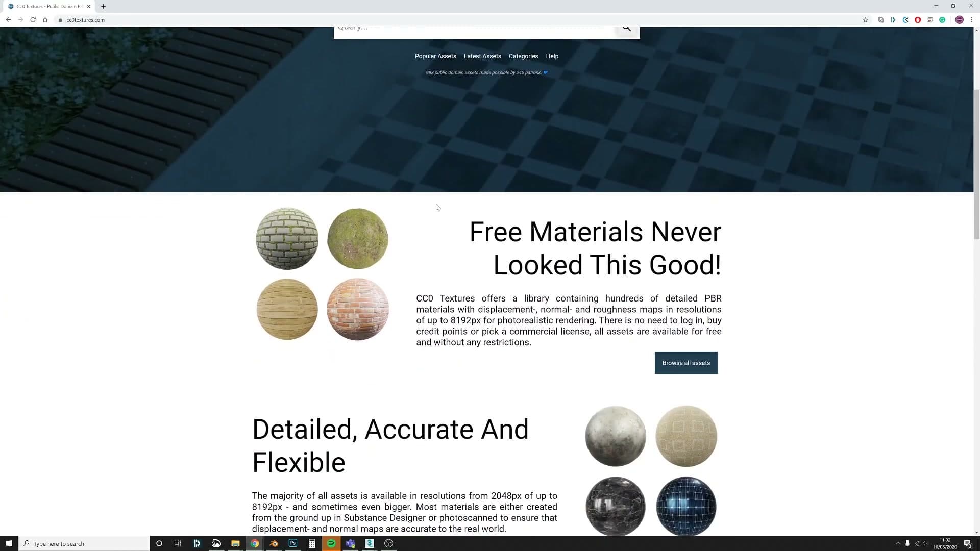Open the Skype extension icon
The image size is (980, 551).
click(x=880, y=20)
